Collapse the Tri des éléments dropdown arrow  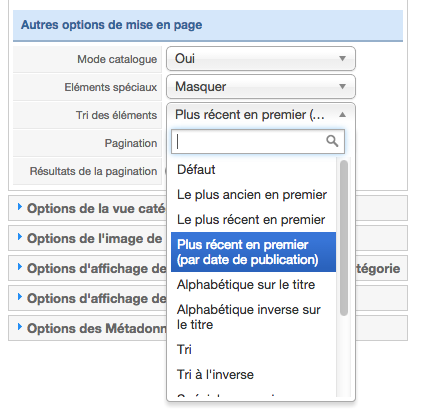tap(342, 115)
